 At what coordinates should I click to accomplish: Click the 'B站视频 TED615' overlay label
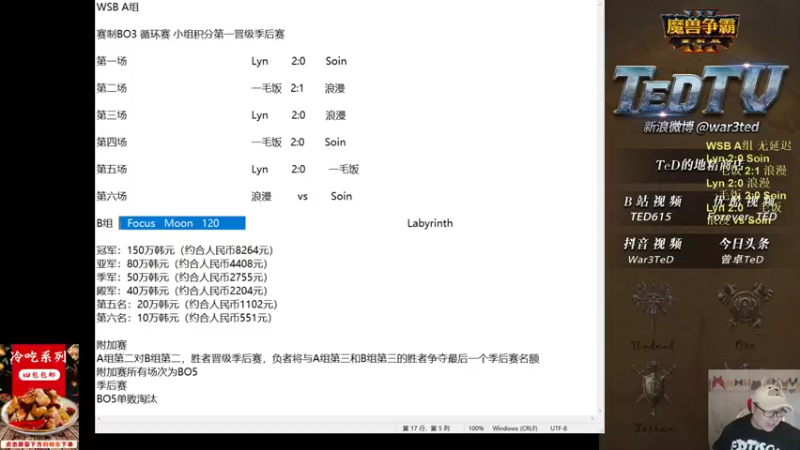tap(653, 209)
